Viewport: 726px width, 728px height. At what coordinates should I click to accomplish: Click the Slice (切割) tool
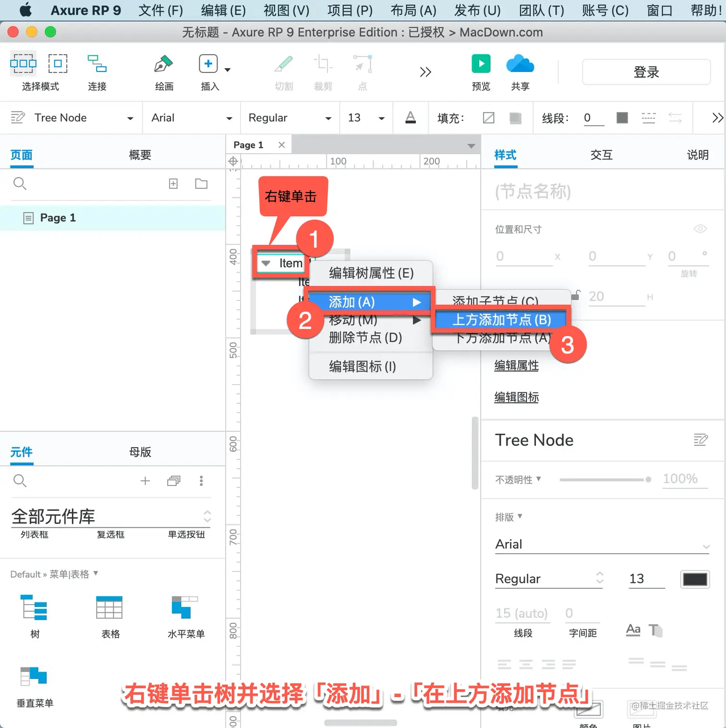tap(284, 63)
